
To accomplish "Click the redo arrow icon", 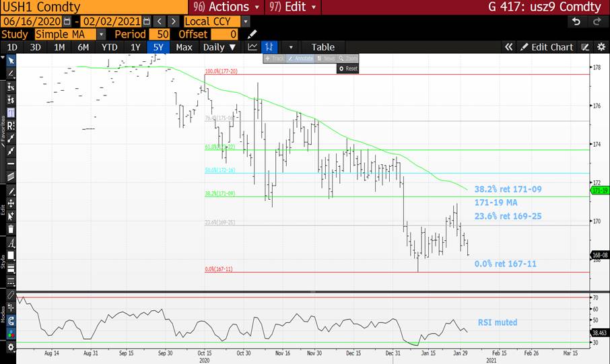I will click(596, 21).
